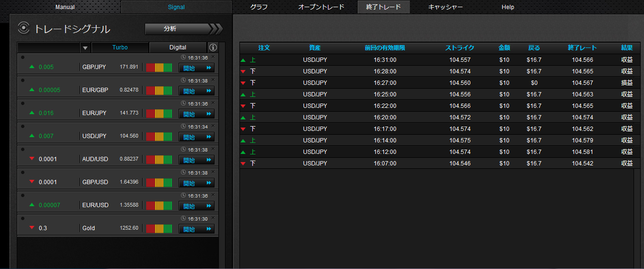
Task: Close the GBP/JPY signal with its X
Action: [x=213, y=57]
